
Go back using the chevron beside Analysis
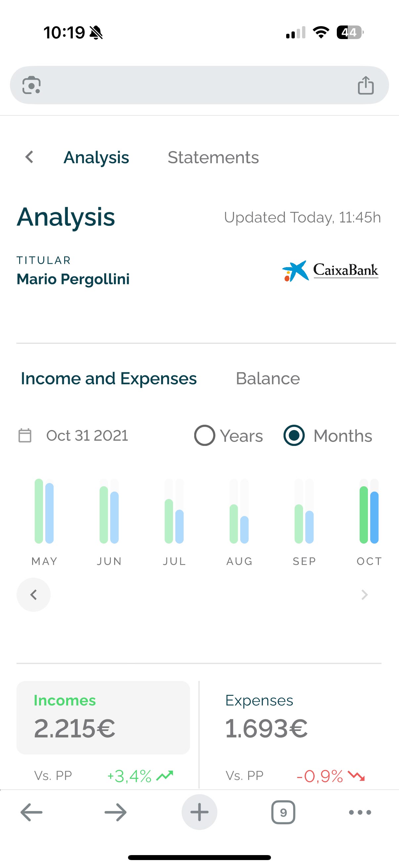point(30,157)
